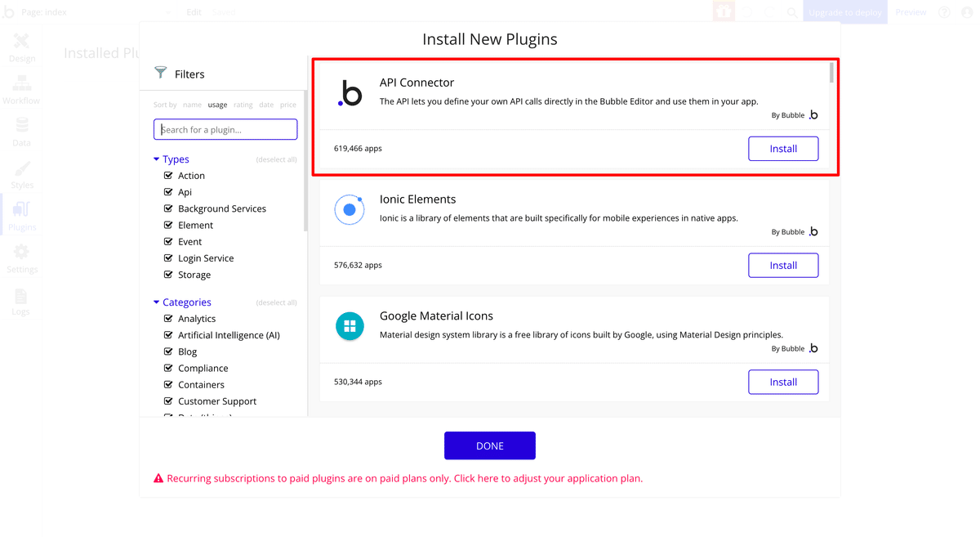Screen dimensions: 980x537
Task: Click the '619,466 apps' usage count
Action: click(358, 149)
